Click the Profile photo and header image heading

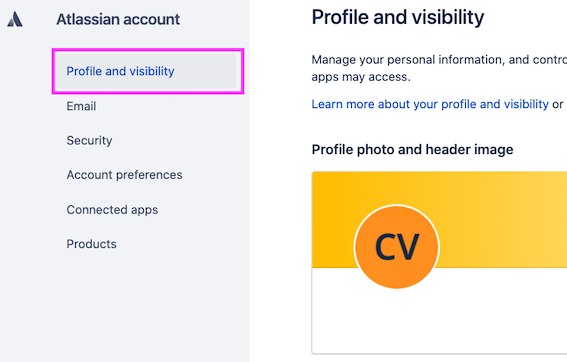[x=412, y=149]
